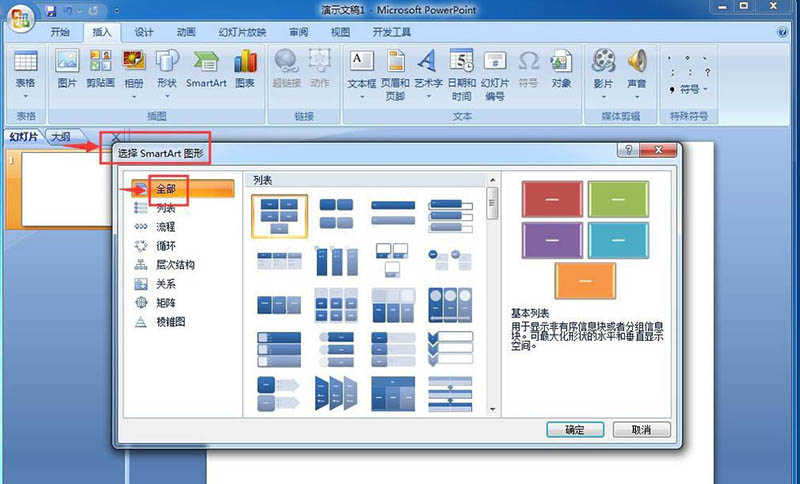Open the round Office button menu
This screenshot has width=800, height=484.
(20, 18)
